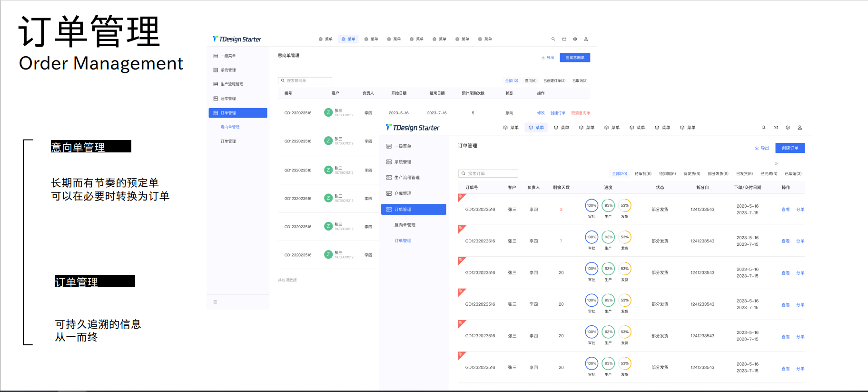Open user profile icon in 订单管理 page header

[x=800, y=128]
